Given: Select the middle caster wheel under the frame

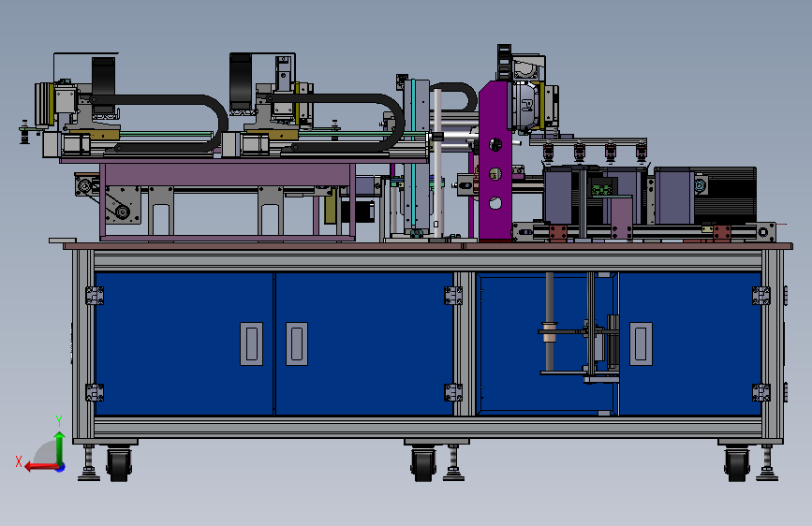Looking at the screenshot, I should [423, 464].
